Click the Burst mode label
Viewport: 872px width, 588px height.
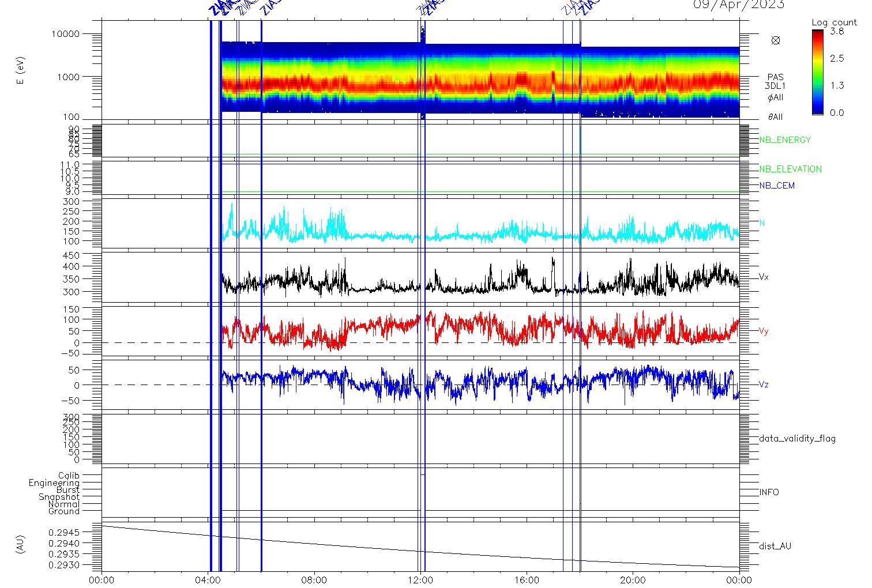click(x=68, y=490)
